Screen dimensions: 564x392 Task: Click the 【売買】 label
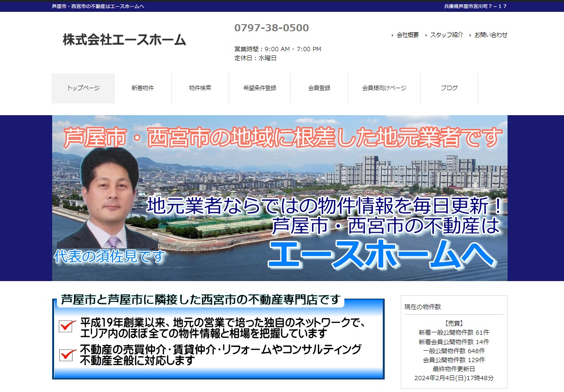pyautogui.click(x=454, y=323)
